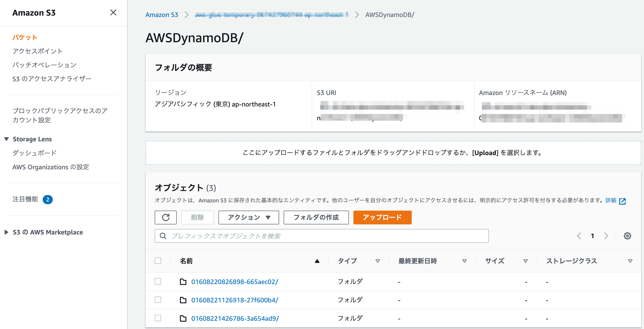Image resolution: width=644 pixels, height=329 pixels.
Task: Click the refresh objects icon button
Action: click(165, 217)
